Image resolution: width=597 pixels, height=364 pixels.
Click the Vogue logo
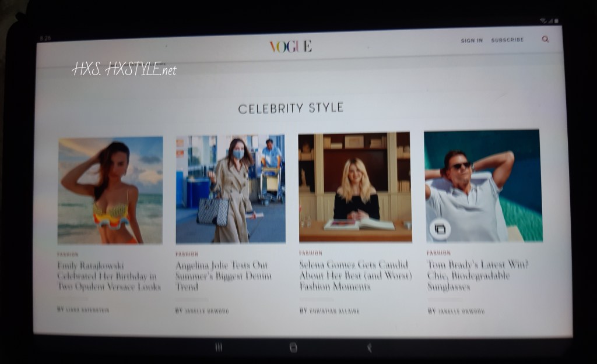(x=290, y=47)
